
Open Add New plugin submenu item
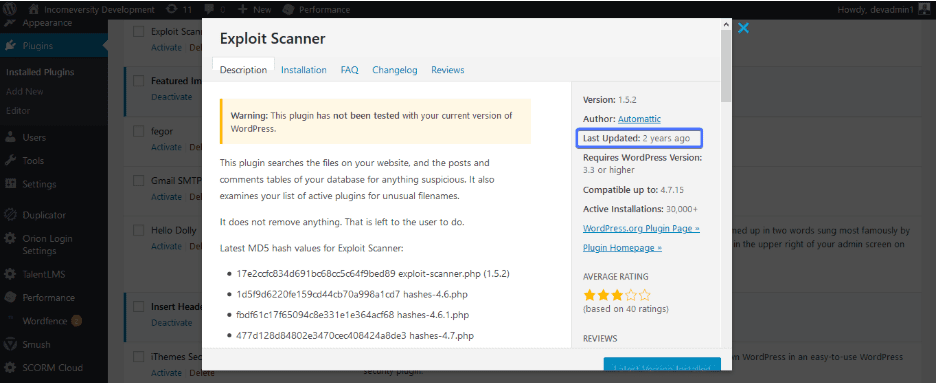pyautogui.click(x=25, y=91)
